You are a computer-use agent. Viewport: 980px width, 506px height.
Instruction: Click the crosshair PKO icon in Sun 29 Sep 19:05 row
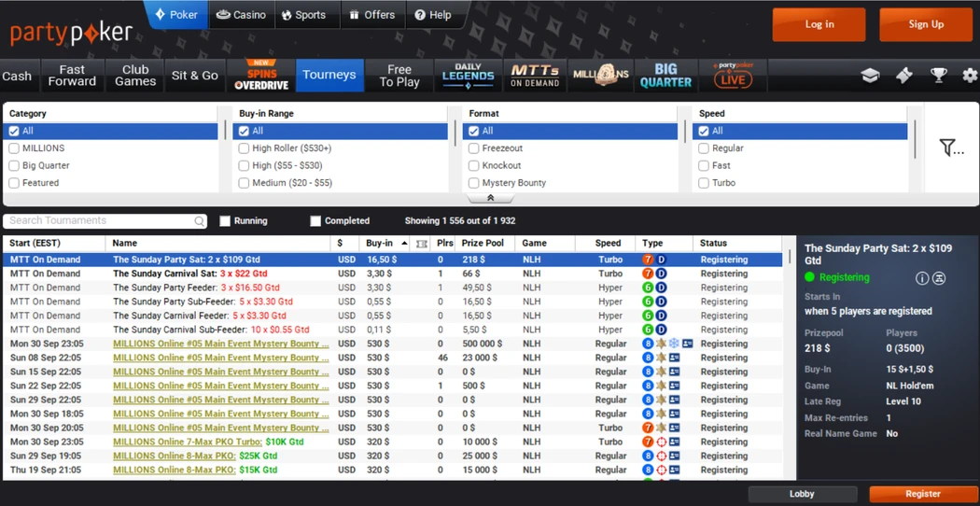click(x=661, y=456)
